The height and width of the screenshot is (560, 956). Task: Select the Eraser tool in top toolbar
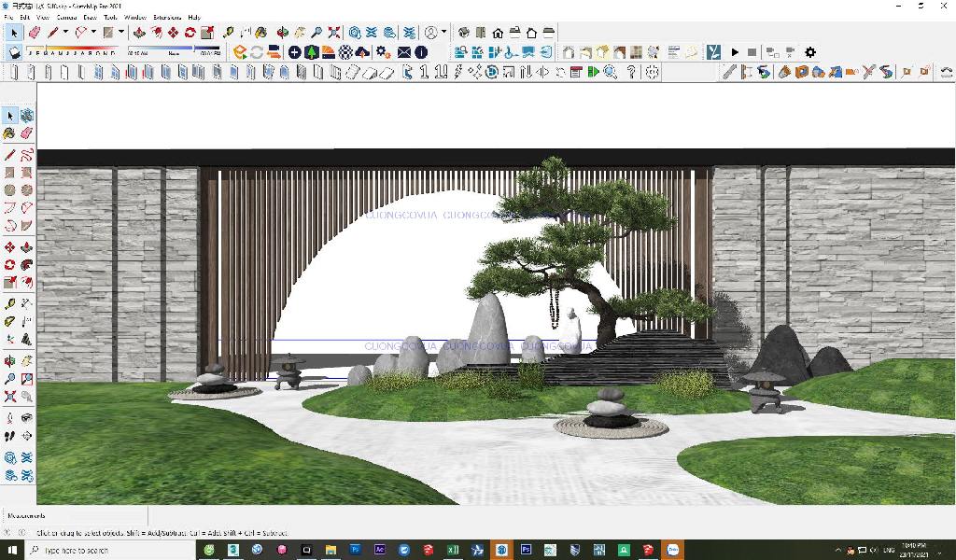click(35, 33)
